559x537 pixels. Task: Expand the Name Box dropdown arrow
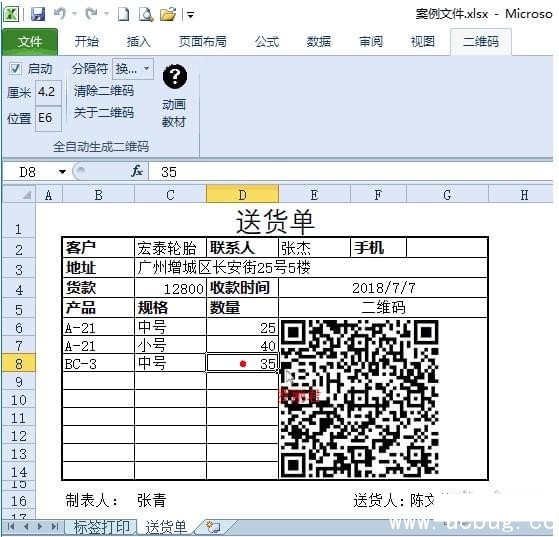(62, 172)
